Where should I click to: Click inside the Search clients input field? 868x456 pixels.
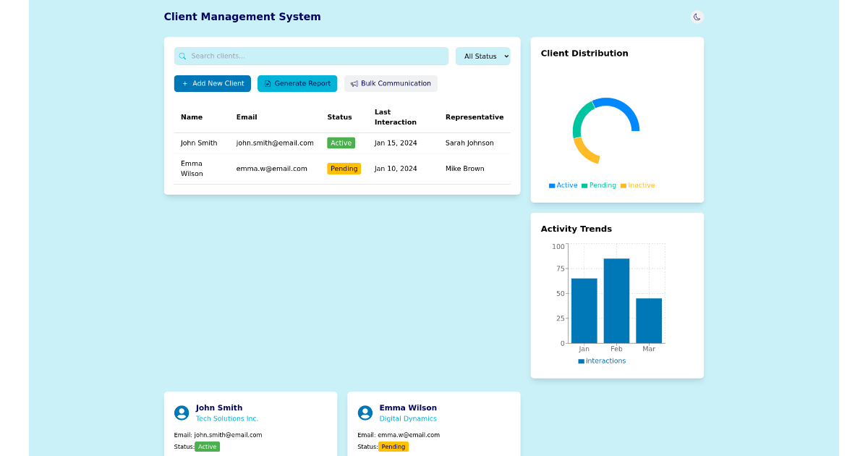coord(311,56)
